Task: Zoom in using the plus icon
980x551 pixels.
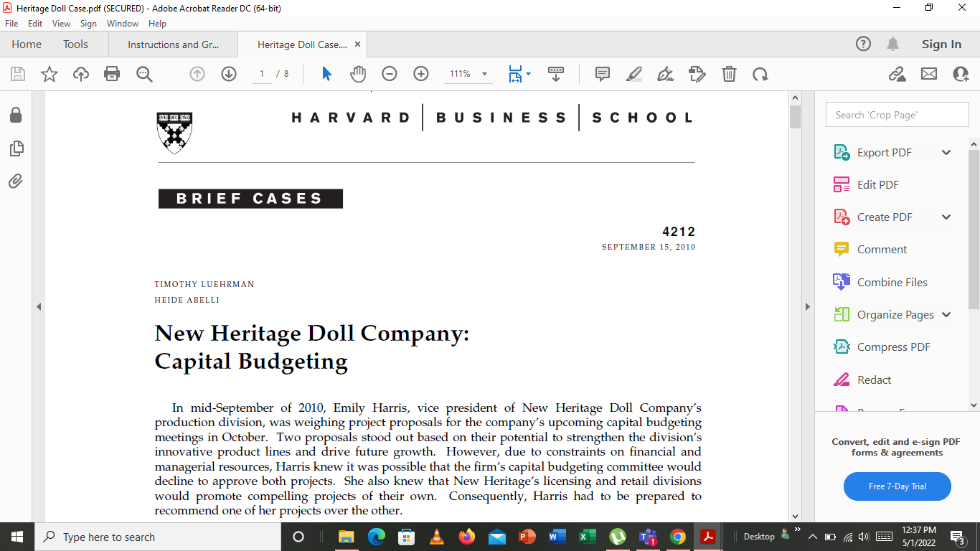Action: click(421, 74)
